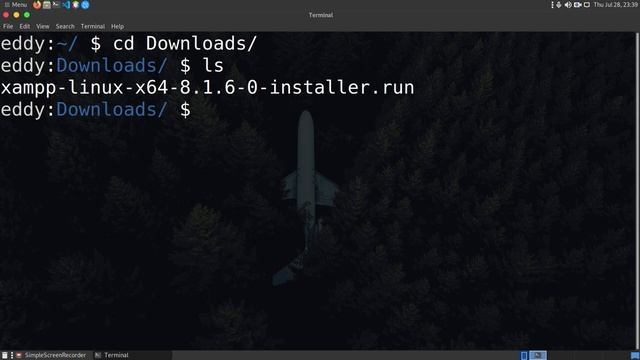Open the volume control tray icon

(x=568, y=5)
